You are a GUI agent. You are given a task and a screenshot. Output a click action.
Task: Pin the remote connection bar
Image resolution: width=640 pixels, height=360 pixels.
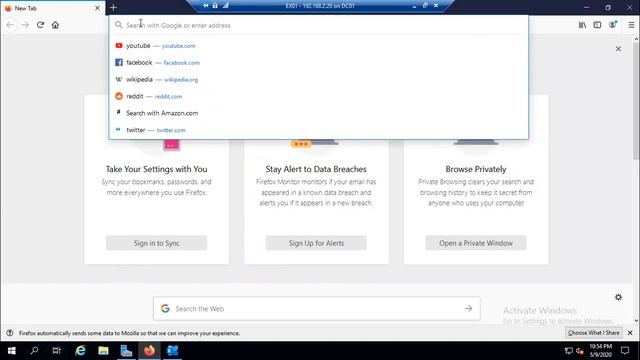pos(206,6)
